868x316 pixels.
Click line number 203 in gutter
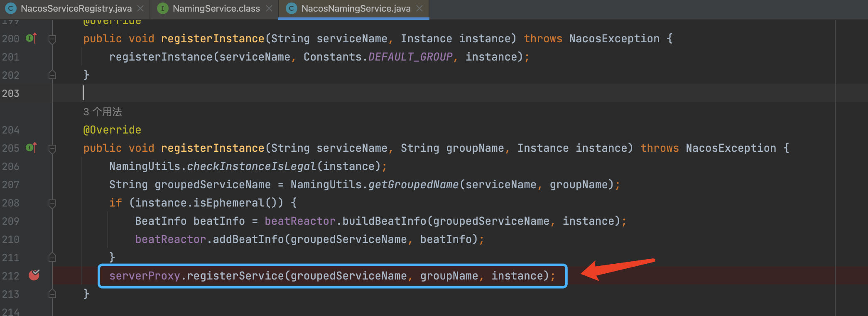click(x=11, y=93)
